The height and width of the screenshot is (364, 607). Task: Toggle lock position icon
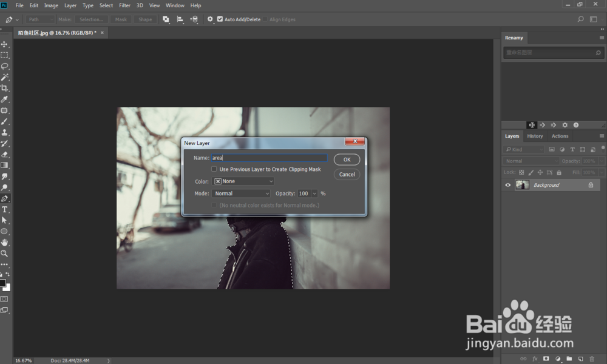tap(540, 172)
